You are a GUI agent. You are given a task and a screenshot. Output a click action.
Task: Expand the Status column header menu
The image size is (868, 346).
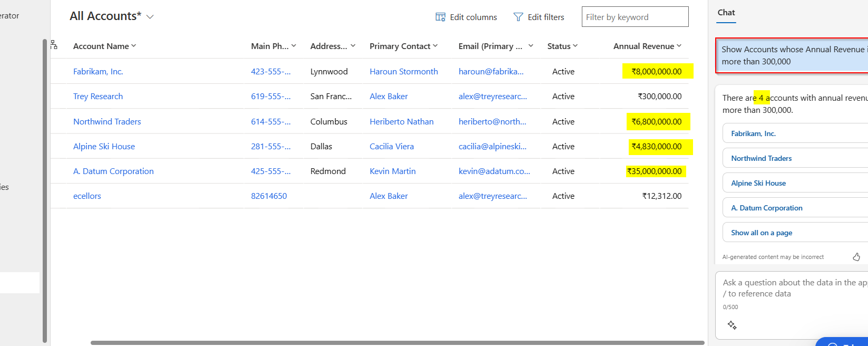coord(576,46)
